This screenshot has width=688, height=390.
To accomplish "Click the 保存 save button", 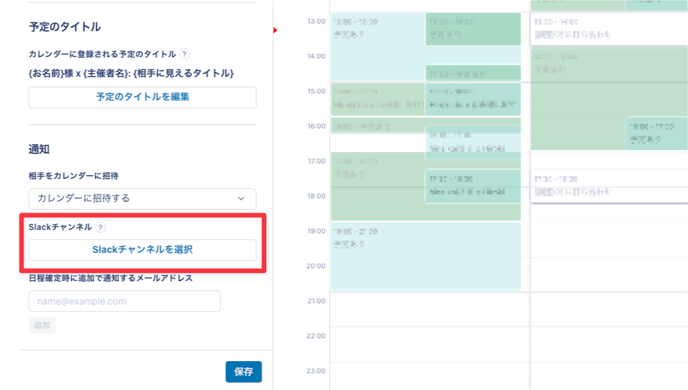I will [244, 372].
